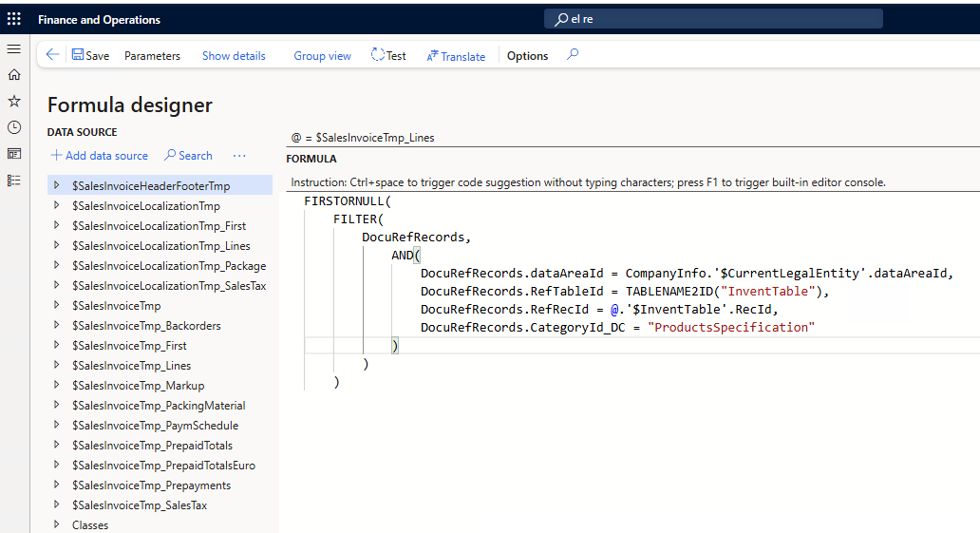Open the Options tab
980x533 pixels.
(527, 56)
